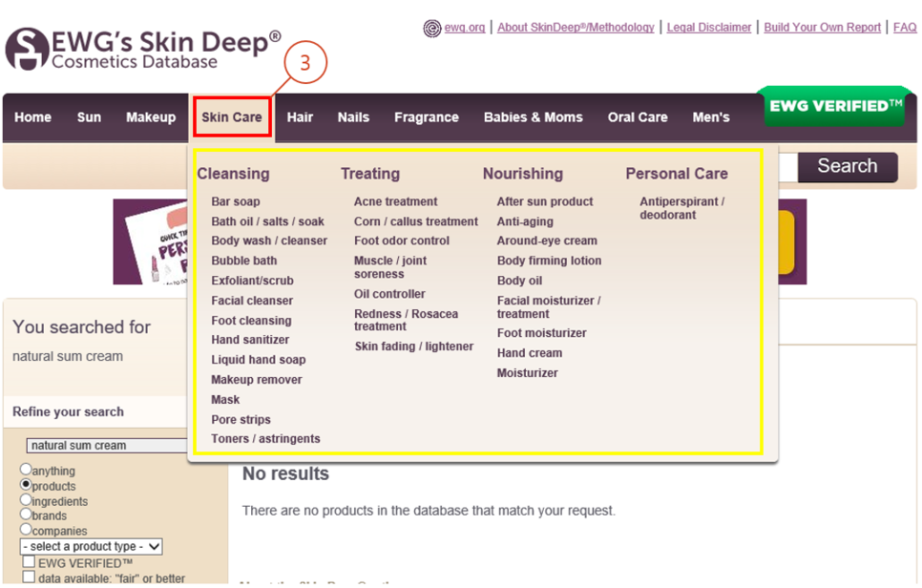Choose Body wash / cleanser
922x588 pixels.
pos(269,241)
